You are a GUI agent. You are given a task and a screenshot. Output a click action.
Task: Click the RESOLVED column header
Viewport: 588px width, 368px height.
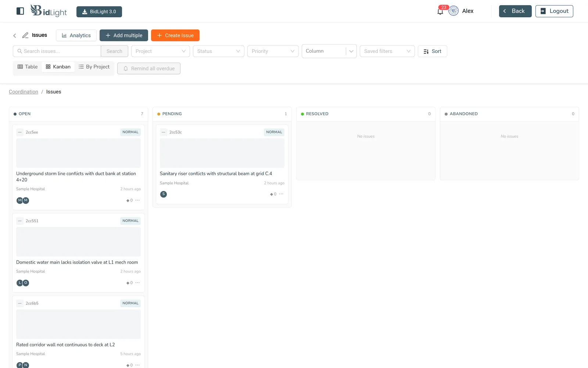click(366, 114)
